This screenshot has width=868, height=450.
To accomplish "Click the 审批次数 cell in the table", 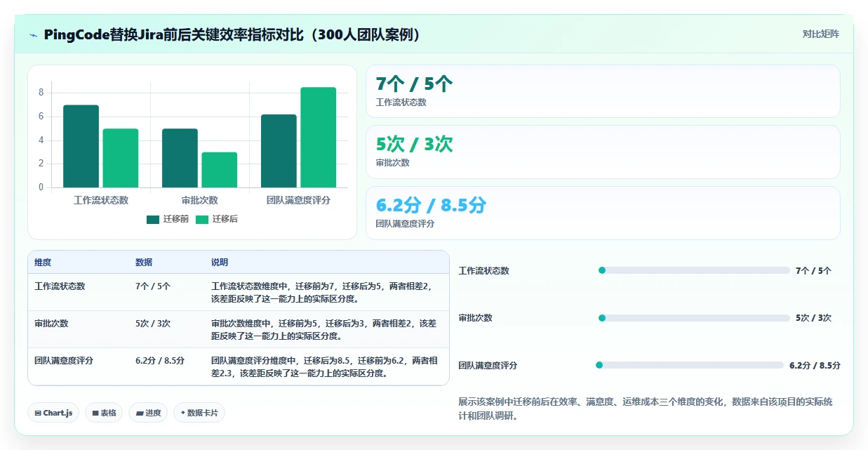I will pyautogui.click(x=51, y=323).
